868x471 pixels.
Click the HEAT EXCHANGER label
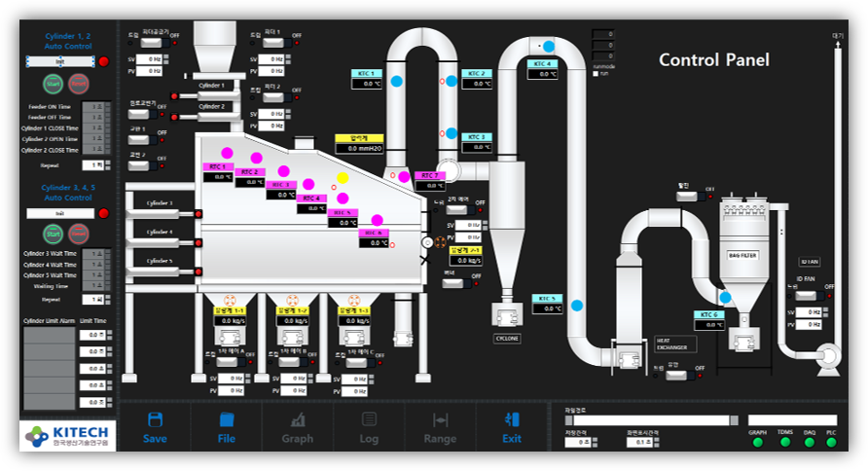tap(674, 344)
